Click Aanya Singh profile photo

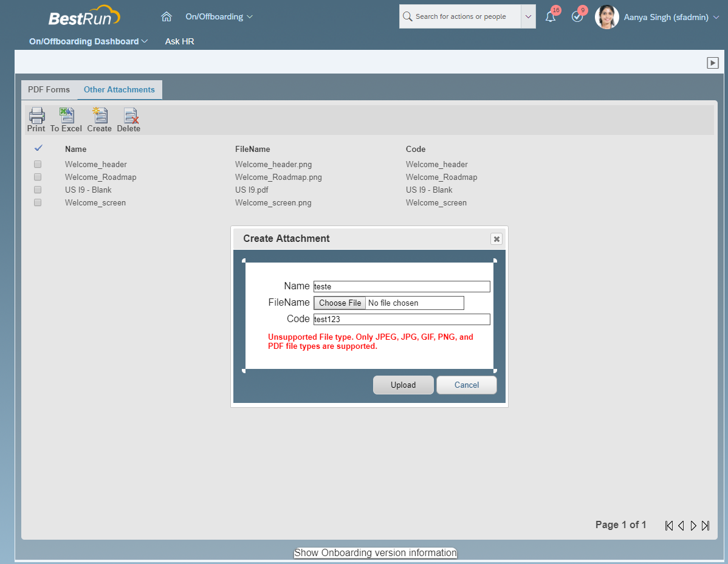(x=607, y=17)
